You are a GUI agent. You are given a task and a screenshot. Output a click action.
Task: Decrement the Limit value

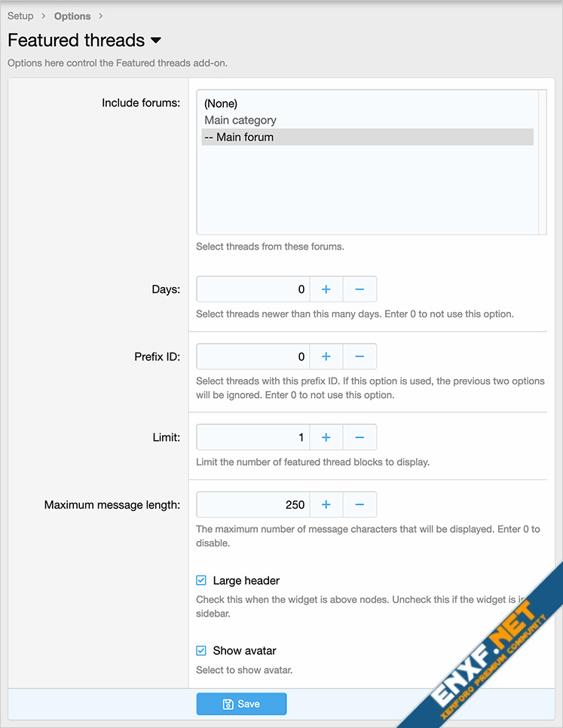point(360,437)
